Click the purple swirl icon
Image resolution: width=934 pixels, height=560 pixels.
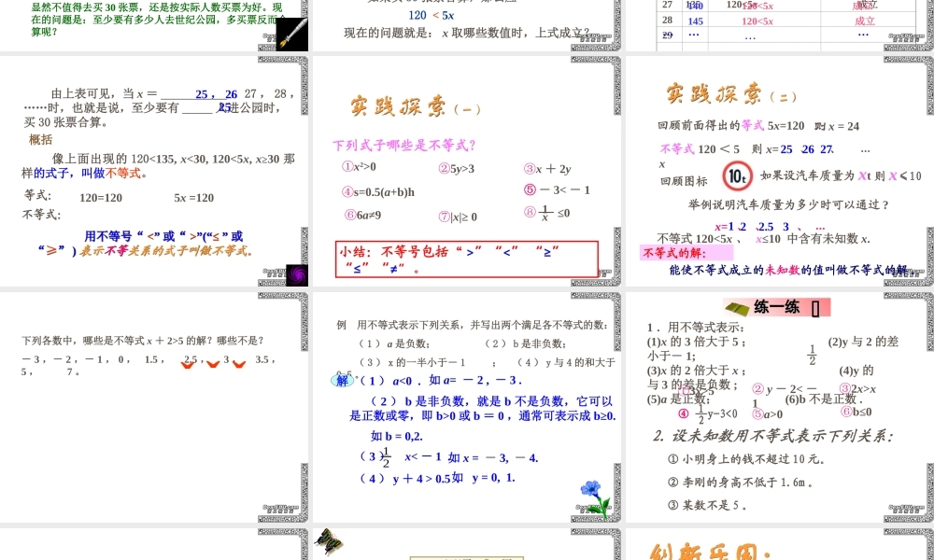click(x=297, y=275)
